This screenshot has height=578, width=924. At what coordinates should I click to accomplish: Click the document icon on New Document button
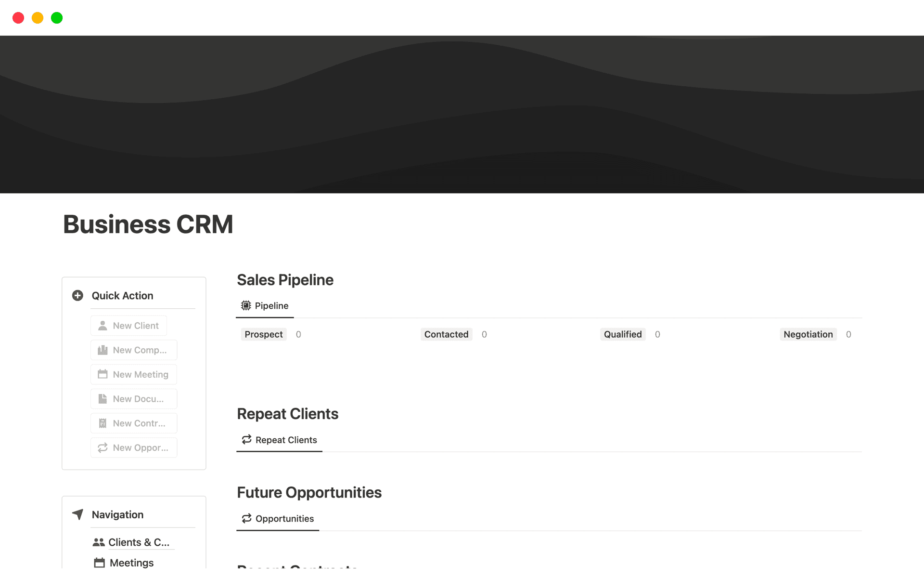click(103, 399)
